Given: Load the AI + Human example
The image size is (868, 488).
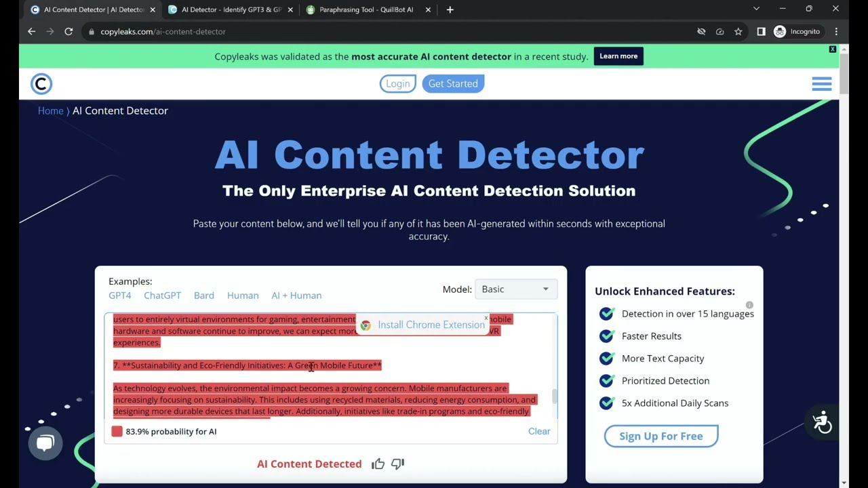Looking at the screenshot, I should coord(296,296).
